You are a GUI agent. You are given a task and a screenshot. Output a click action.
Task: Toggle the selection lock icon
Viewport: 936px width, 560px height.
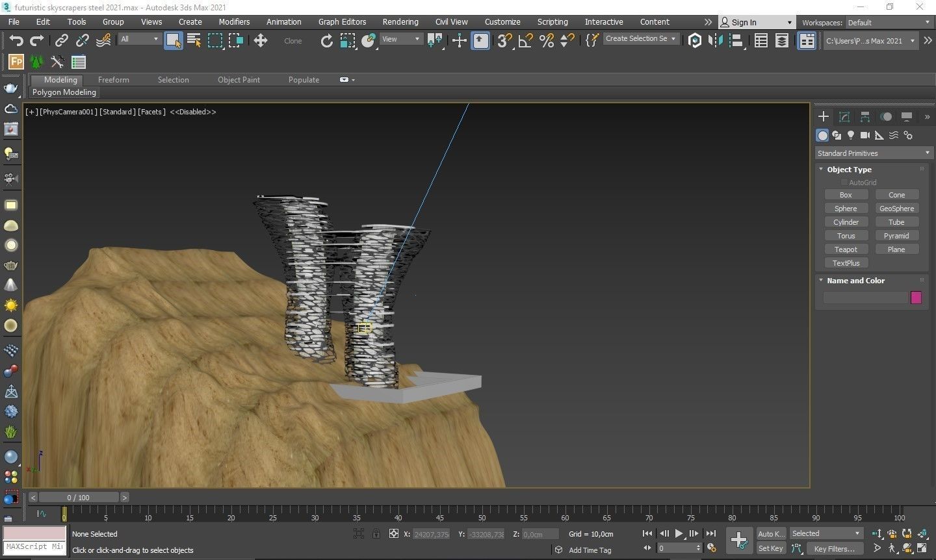point(376,533)
